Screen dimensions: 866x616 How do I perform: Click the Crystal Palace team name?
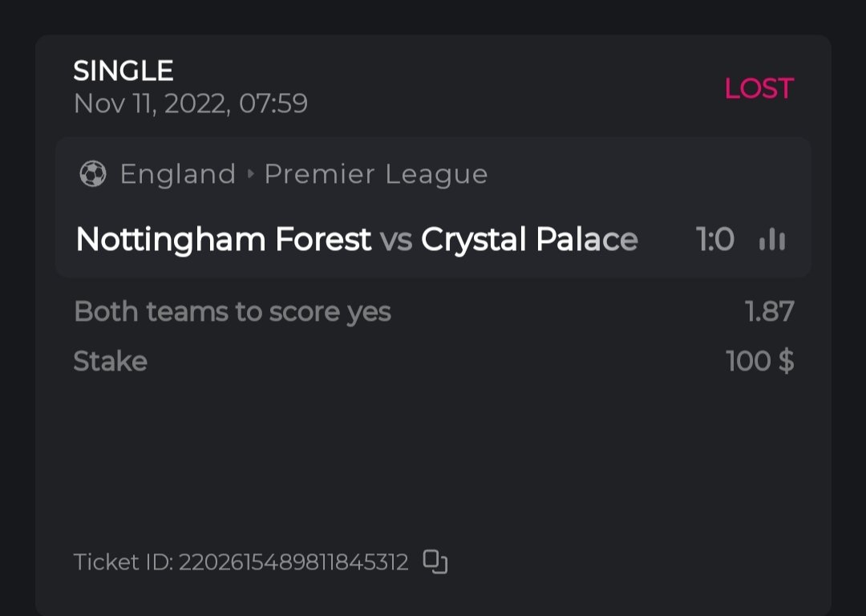coord(529,239)
